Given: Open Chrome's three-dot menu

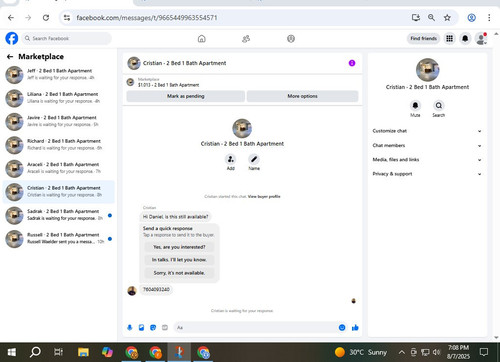Looking at the screenshot, I should click(489, 18).
